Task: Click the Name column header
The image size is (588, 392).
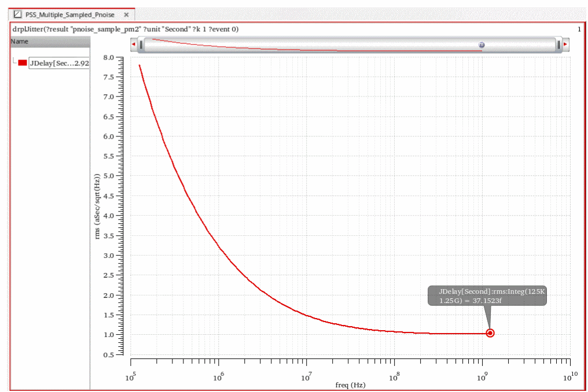Action: 20,42
